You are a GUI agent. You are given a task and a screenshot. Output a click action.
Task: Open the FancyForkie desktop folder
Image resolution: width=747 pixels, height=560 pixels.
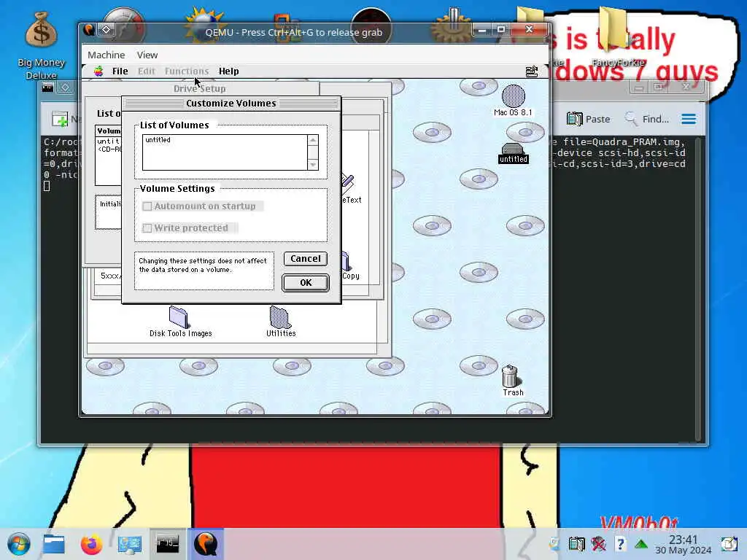click(619, 38)
